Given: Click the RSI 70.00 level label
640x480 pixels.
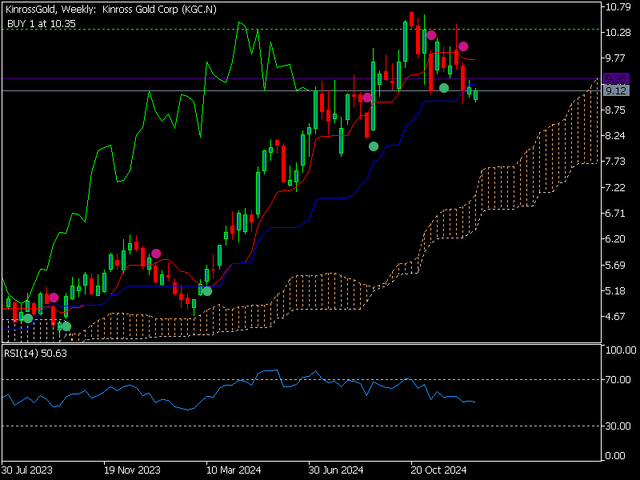Looking at the screenshot, I should 619,380.
